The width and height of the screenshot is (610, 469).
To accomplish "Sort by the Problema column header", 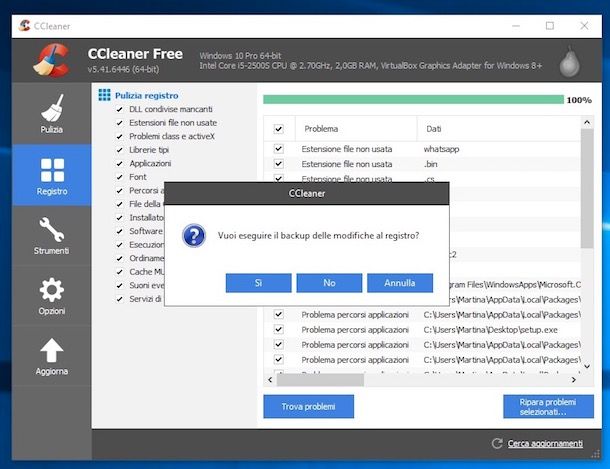I will click(356, 129).
